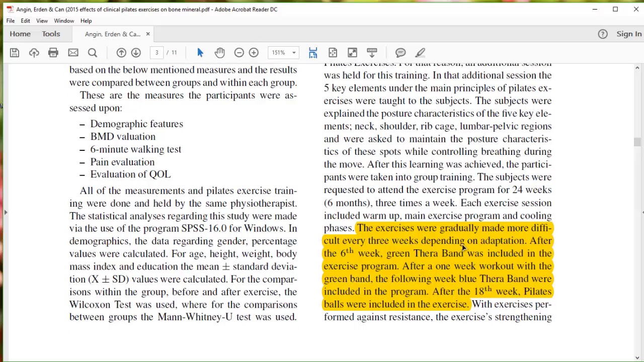Select the highlight text pen tool
This screenshot has height=362, width=644.
click(x=420, y=53)
